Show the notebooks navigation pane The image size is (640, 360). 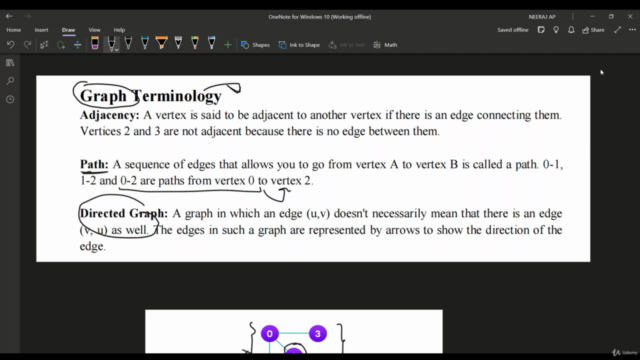tap(10, 62)
